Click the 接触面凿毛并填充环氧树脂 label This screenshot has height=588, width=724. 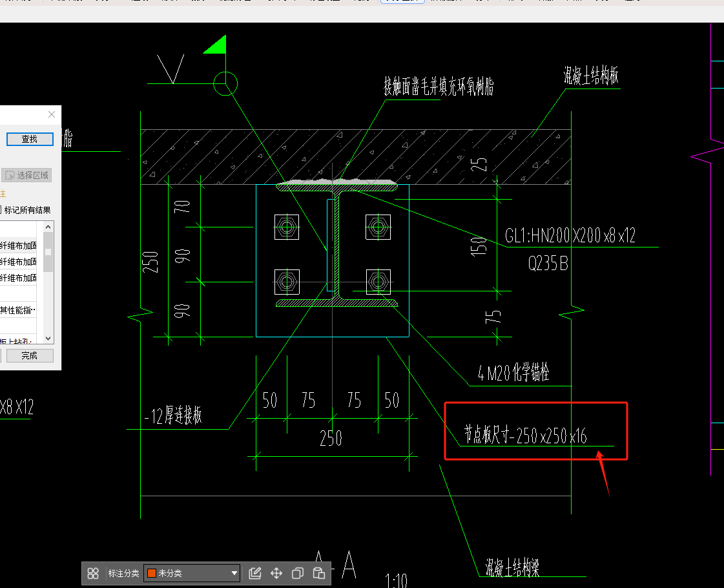pos(439,87)
